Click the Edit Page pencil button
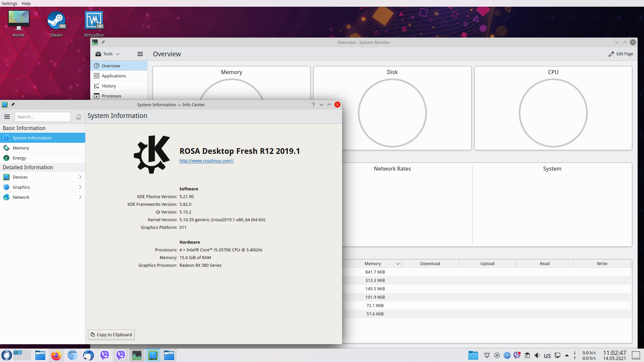Viewport: 644px width, 362px height. pyautogui.click(x=621, y=54)
